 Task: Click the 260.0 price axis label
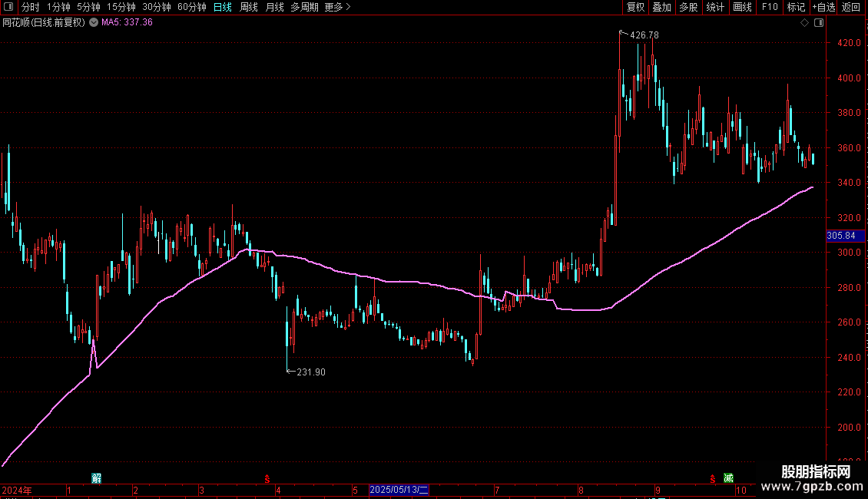pyautogui.click(x=849, y=322)
